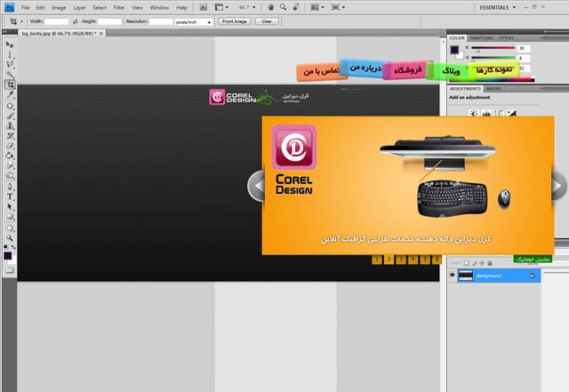Image resolution: width=569 pixels, height=392 pixels.
Task: Hide the Background layer using eye icon
Action: [453, 276]
